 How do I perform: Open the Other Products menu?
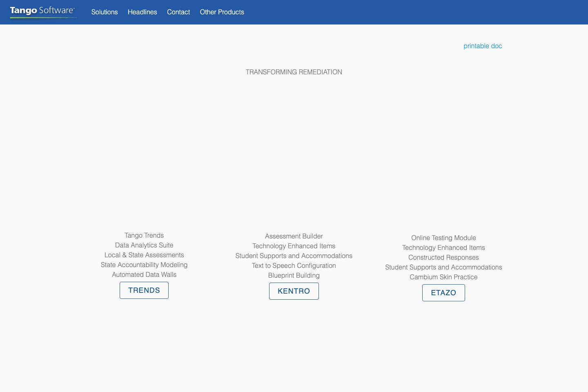(222, 12)
